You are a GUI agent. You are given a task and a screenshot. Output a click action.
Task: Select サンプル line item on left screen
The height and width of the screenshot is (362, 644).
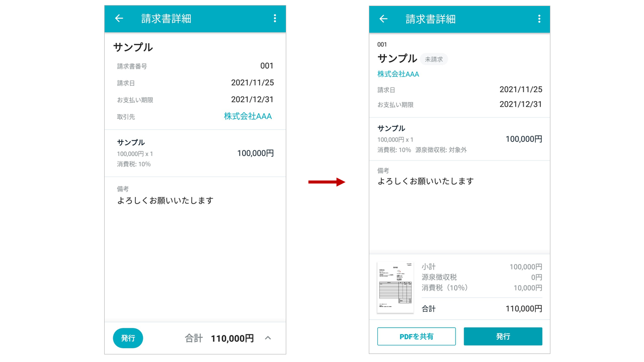coord(195,153)
